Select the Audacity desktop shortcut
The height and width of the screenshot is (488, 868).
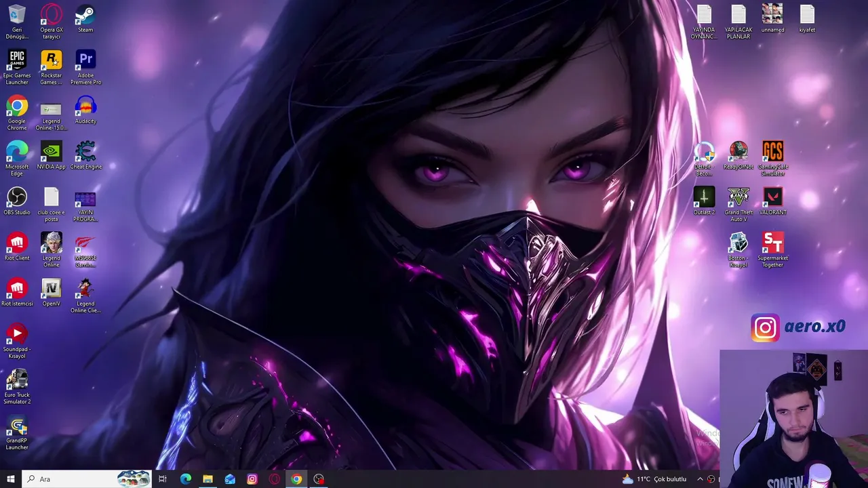click(85, 110)
